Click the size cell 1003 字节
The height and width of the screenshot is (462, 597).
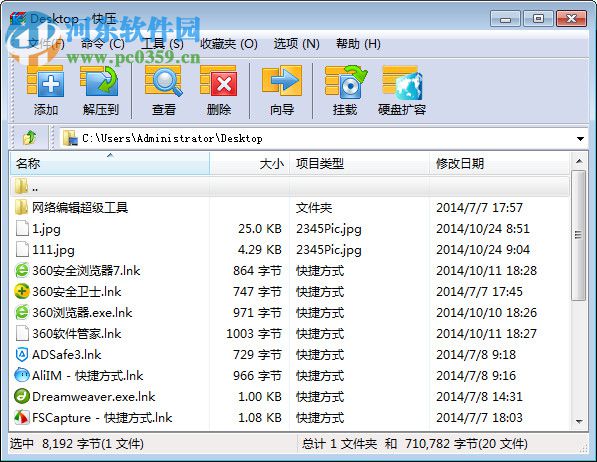pyautogui.click(x=254, y=333)
